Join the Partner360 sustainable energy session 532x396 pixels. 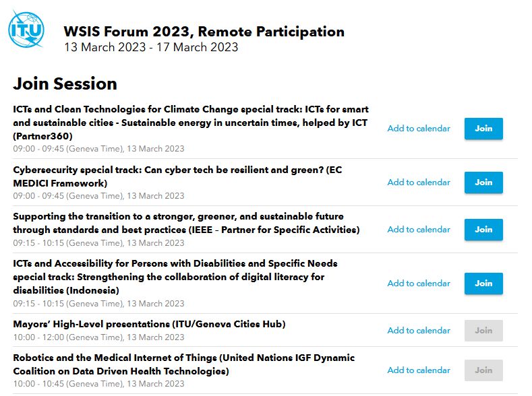pos(483,129)
